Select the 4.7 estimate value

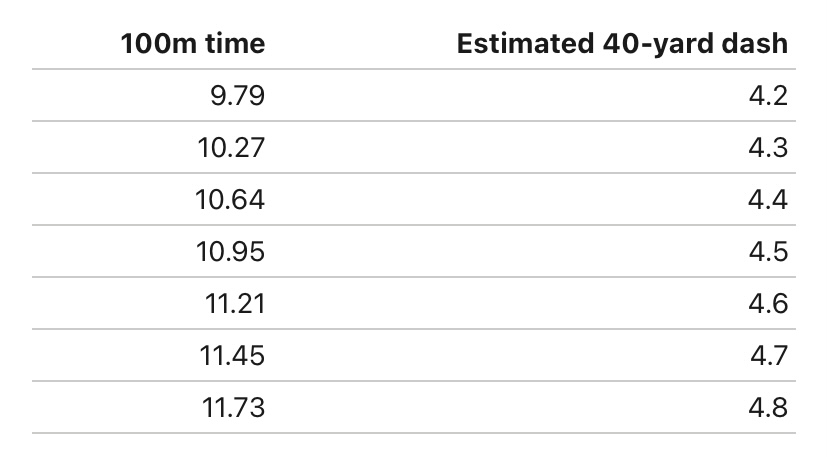tap(767, 356)
